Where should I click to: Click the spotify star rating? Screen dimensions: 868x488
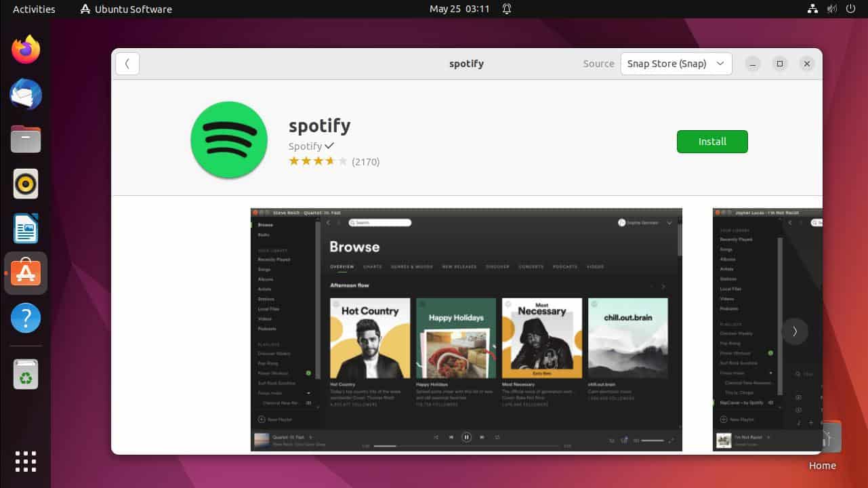tap(318, 161)
